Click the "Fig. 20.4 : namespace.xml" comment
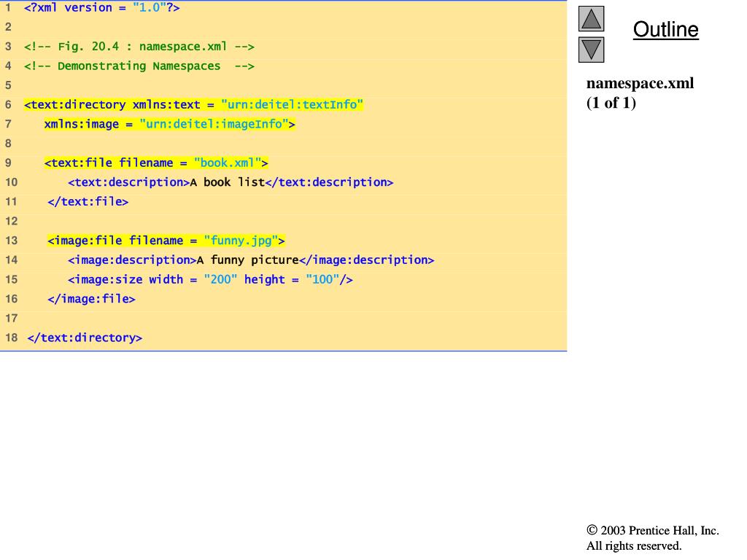The width and height of the screenshot is (747, 560). pos(139,47)
